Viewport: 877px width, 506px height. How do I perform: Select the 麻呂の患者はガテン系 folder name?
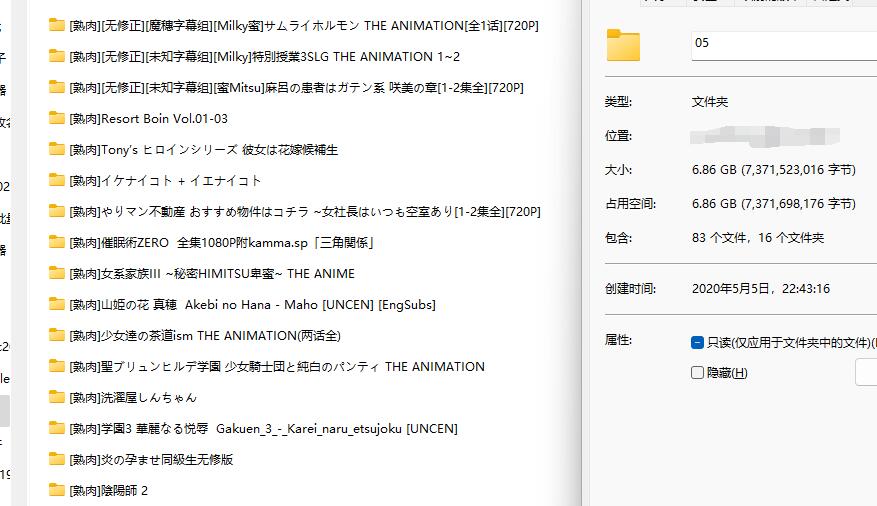point(296,88)
